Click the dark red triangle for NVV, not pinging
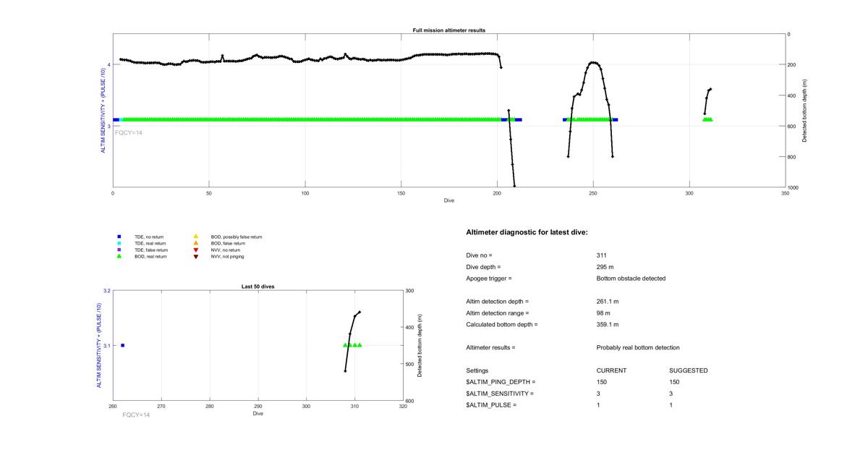The image size is (868, 450). (195, 256)
